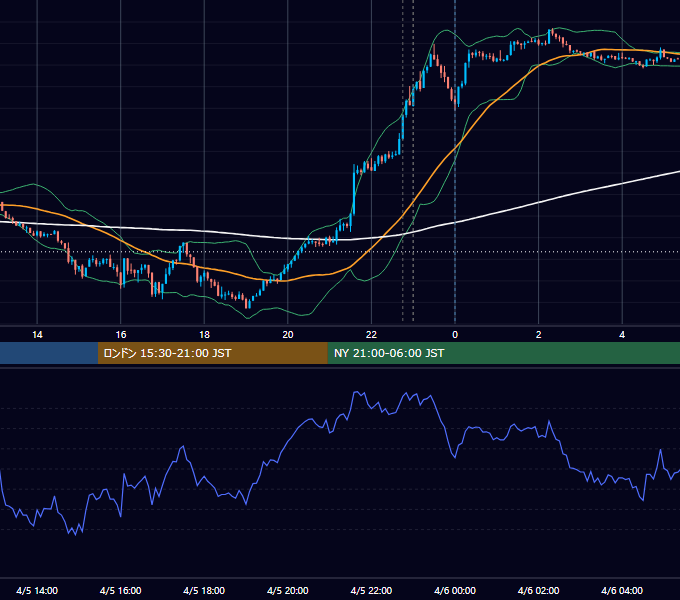
Task: Click the ロンドン 15:30-21:00 JST session bar
Action: coord(212,353)
